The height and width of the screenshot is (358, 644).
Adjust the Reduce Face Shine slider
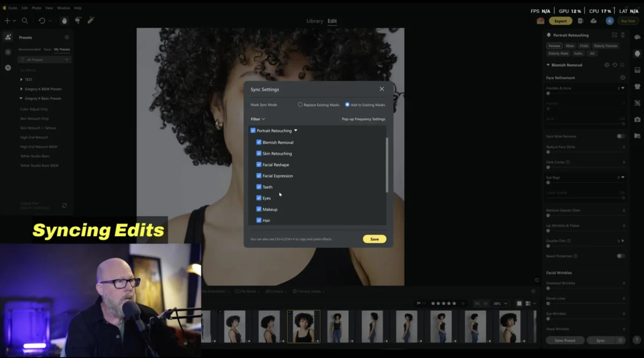click(586, 152)
